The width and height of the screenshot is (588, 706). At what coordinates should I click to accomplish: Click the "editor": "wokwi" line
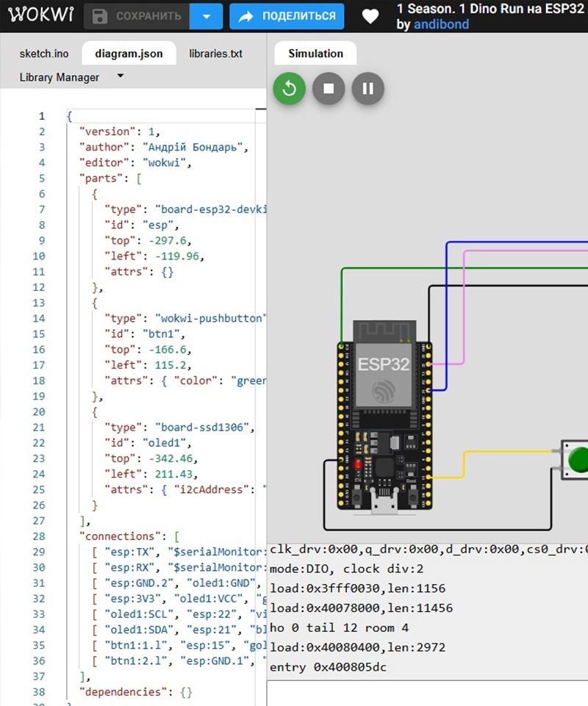[x=135, y=162]
